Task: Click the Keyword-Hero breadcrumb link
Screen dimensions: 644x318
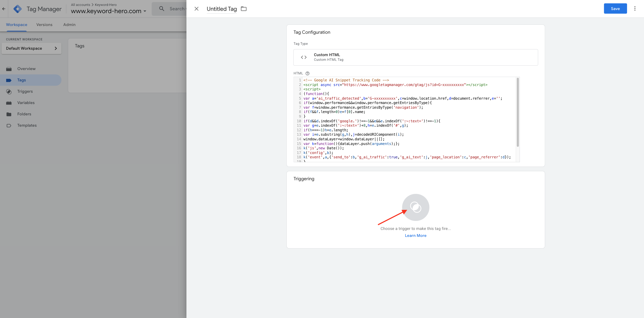Action: (x=106, y=5)
